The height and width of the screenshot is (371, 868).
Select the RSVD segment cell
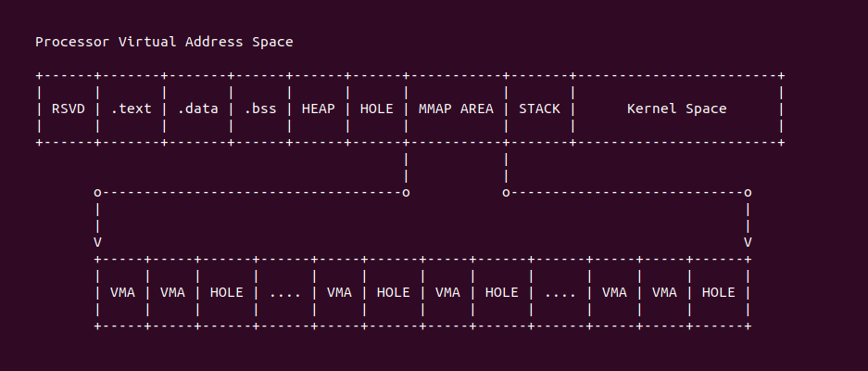tap(68, 109)
